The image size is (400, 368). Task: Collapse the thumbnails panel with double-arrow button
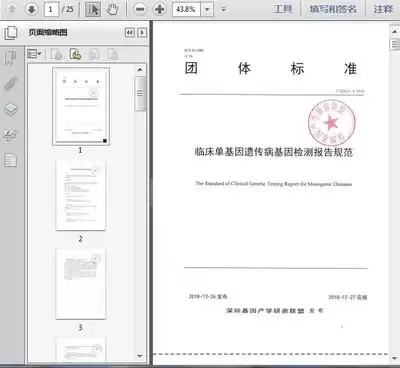pos(130,32)
